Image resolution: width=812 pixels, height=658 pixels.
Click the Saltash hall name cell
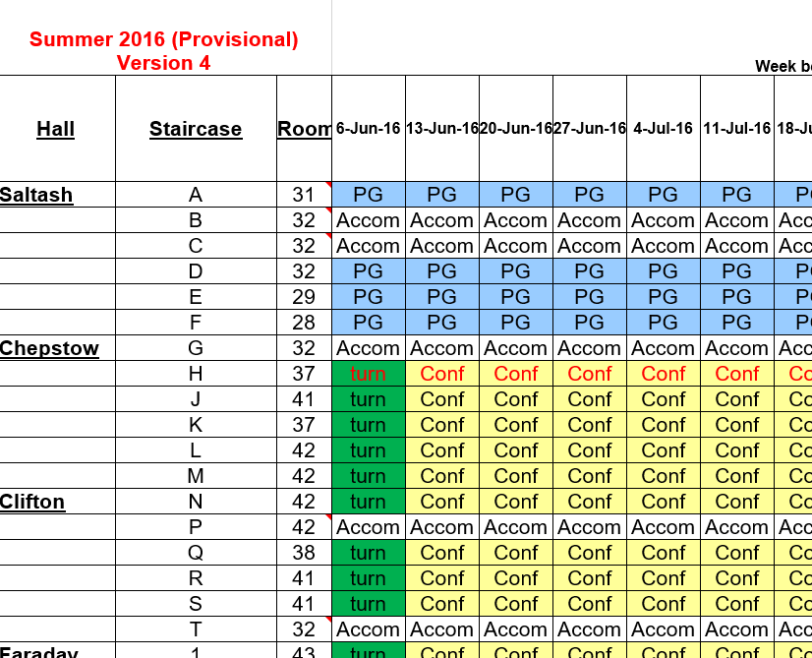37,195
